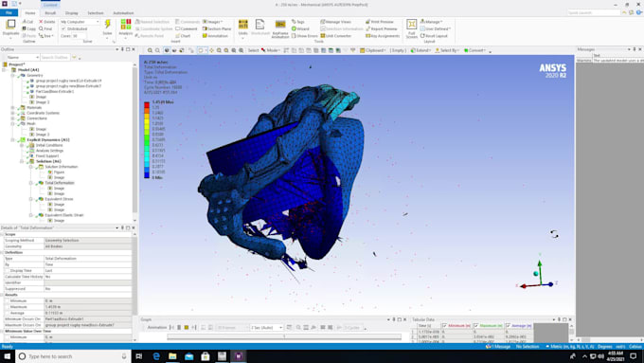Click the Find button in the ribbon
The width and height of the screenshot is (644, 363).
tap(45, 28)
